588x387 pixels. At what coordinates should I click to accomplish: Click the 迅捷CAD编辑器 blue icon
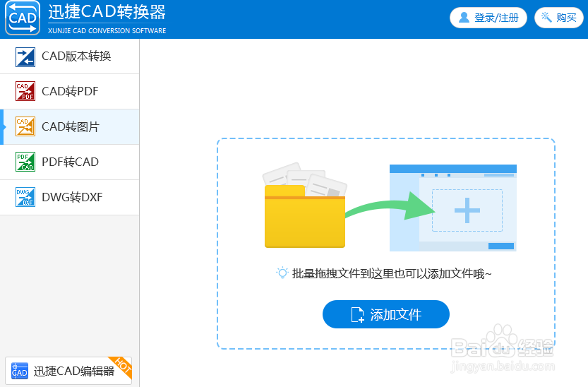pyautogui.click(x=20, y=371)
